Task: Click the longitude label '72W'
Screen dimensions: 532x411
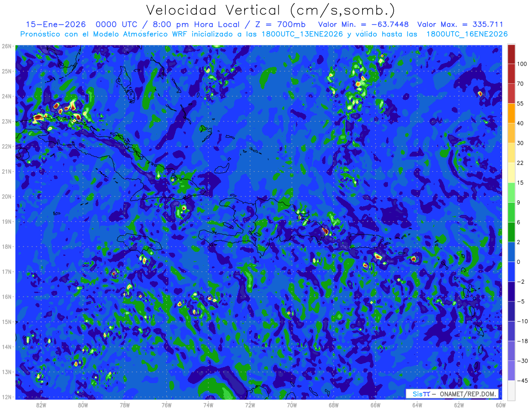Action: click(x=250, y=405)
